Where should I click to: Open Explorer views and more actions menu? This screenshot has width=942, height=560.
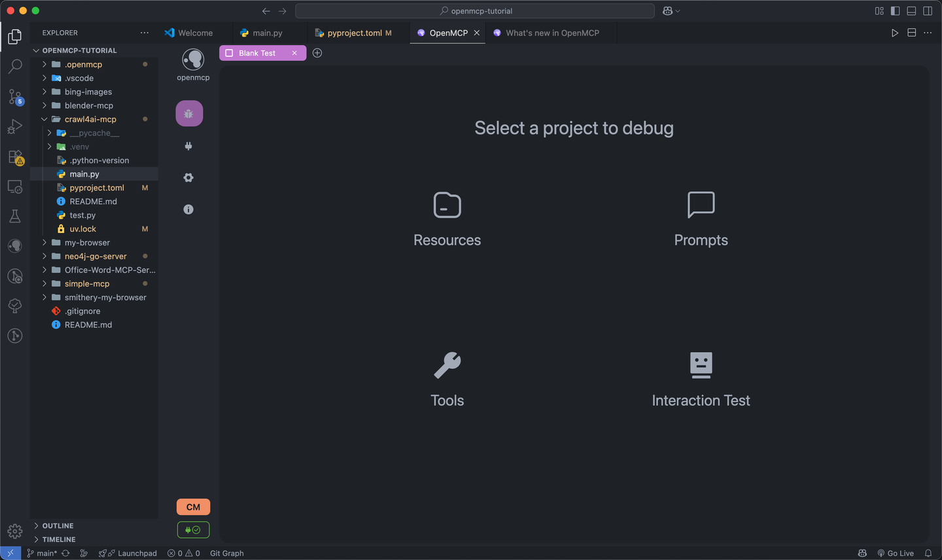pos(145,33)
